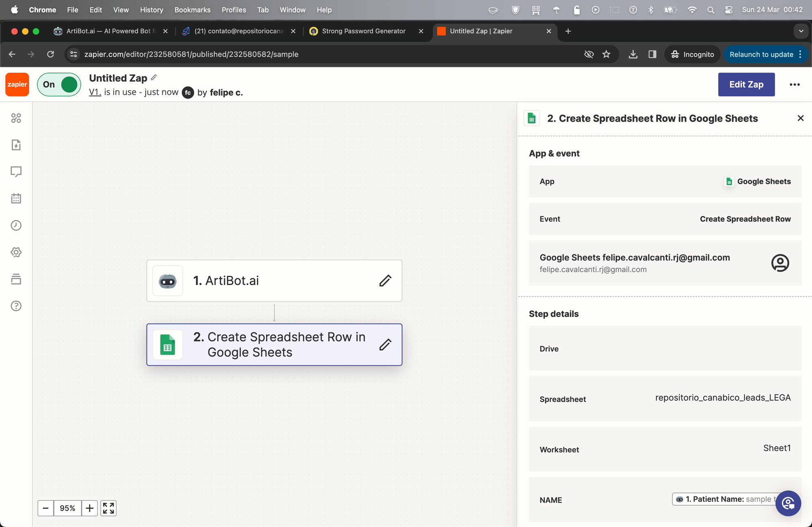Switch to the contato@repositoriocana tab
The height and width of the screenshot is (527, 812).
point(240,31)
